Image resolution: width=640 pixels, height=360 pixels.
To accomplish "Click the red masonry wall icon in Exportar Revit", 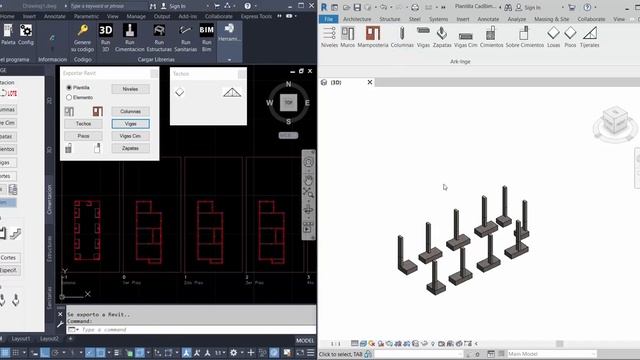I will (98, 111).
